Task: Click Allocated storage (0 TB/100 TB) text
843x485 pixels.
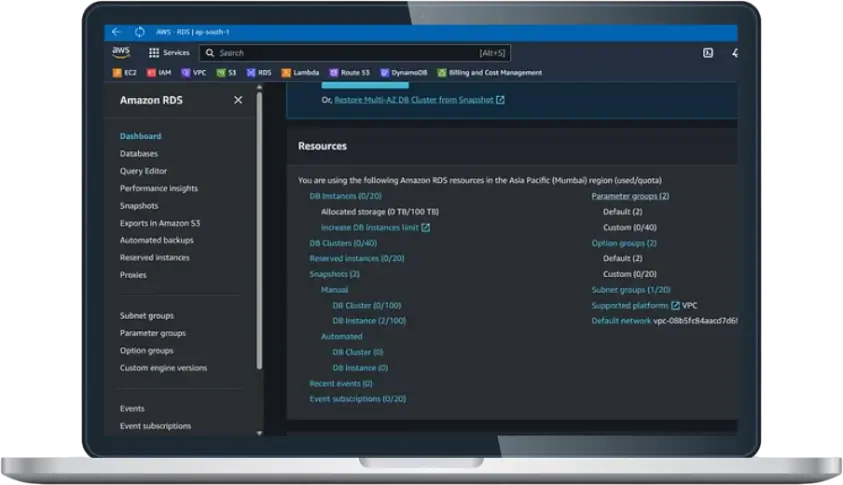Action: (x=380, y=212)
